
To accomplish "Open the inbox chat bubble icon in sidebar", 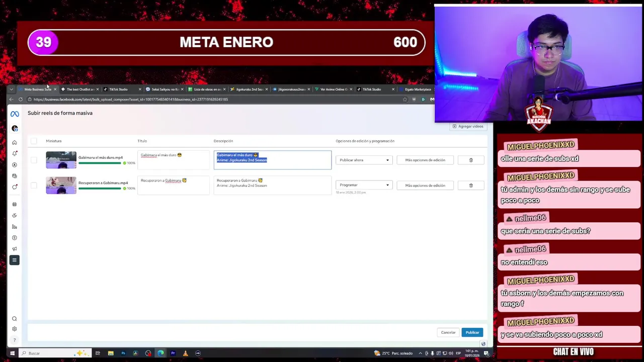I will click(x=15, y=187).
